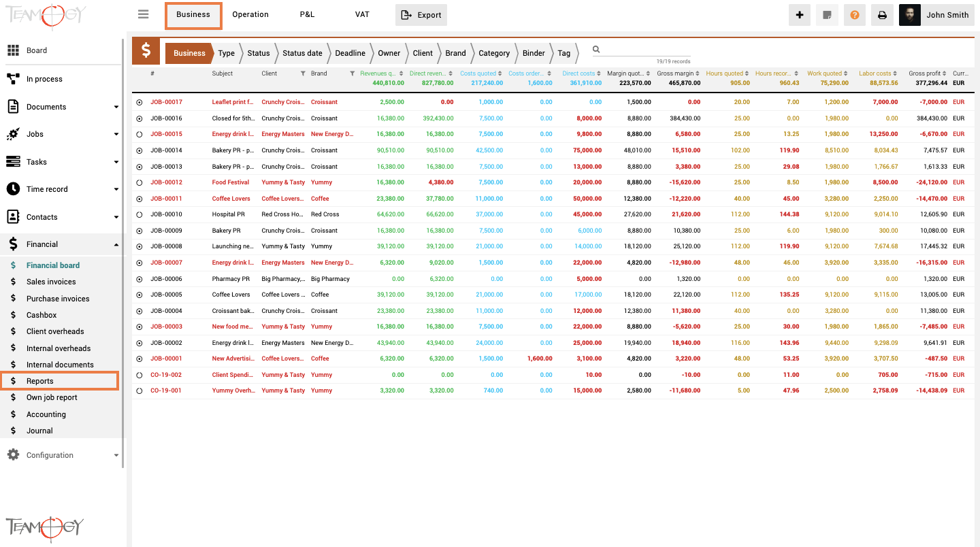Expand the Documents menu arrow
This screenshot has height=547, width=980.
tap(116, 107)
